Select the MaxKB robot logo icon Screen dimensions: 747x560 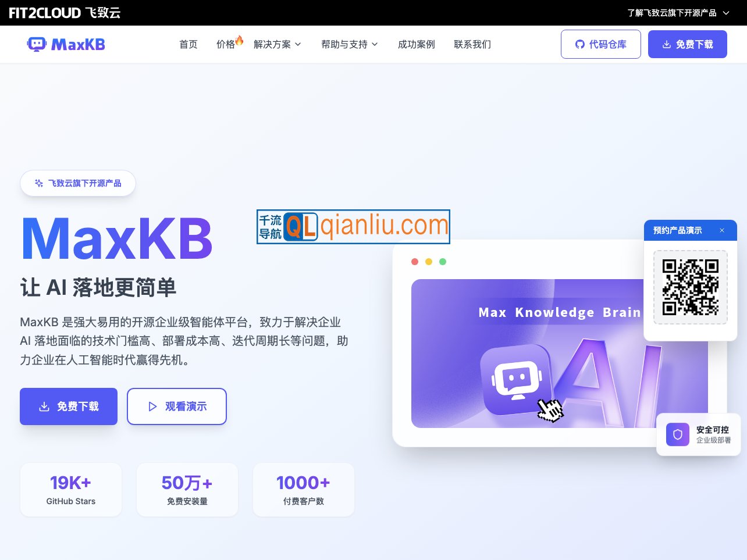(x=37, y=44)
